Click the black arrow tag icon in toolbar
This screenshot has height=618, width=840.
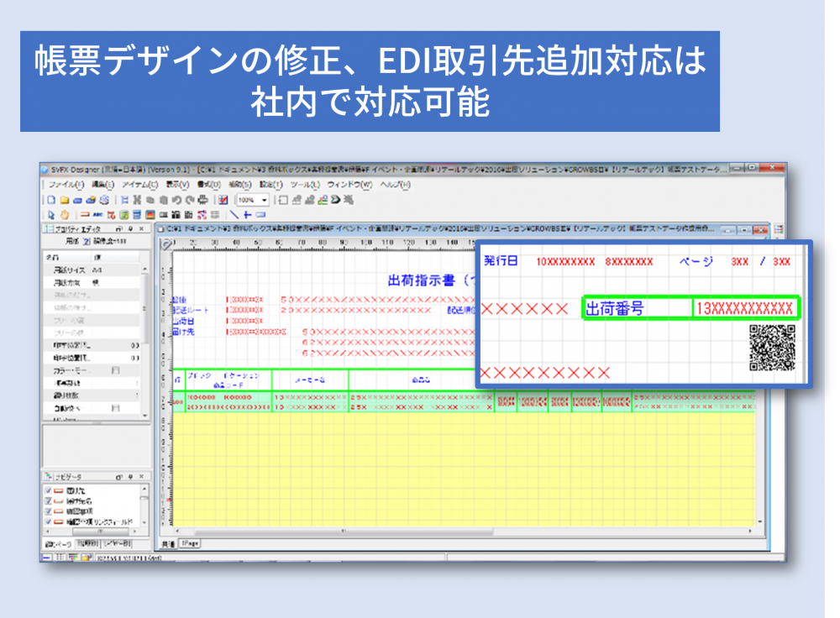[x=335, y=200]
